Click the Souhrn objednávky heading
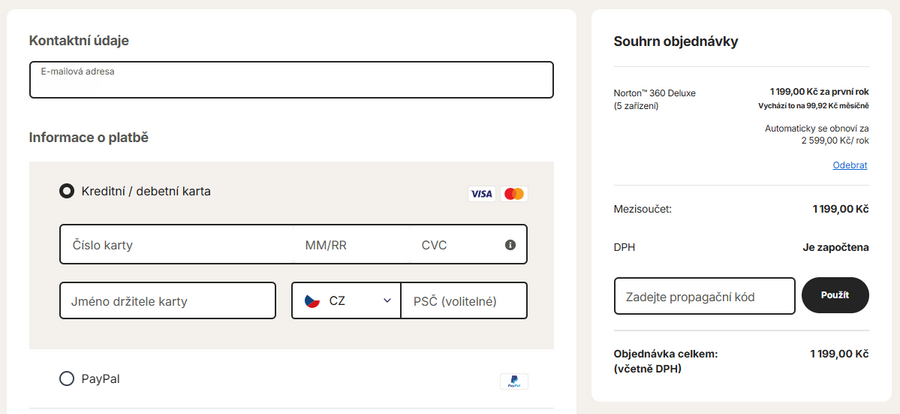 (x=675, y=42)
